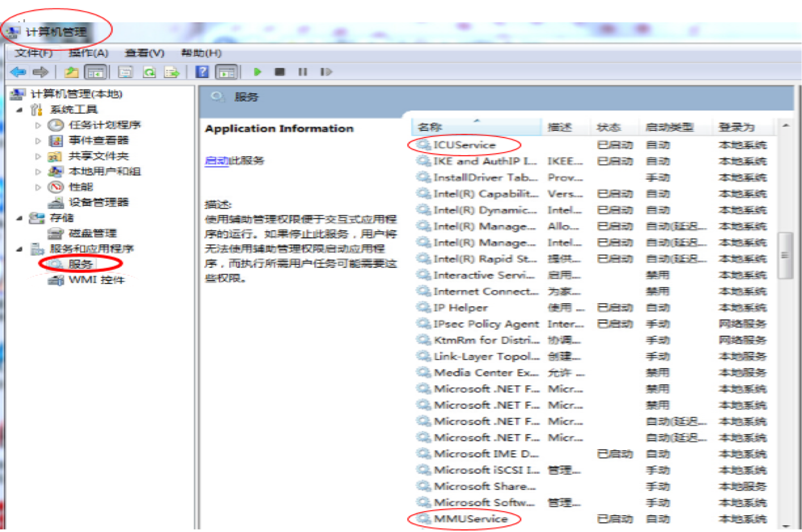The image size is (802, 532).
Task: Select 磁盘管理 in the console tree
Action: tap(92, 233)
